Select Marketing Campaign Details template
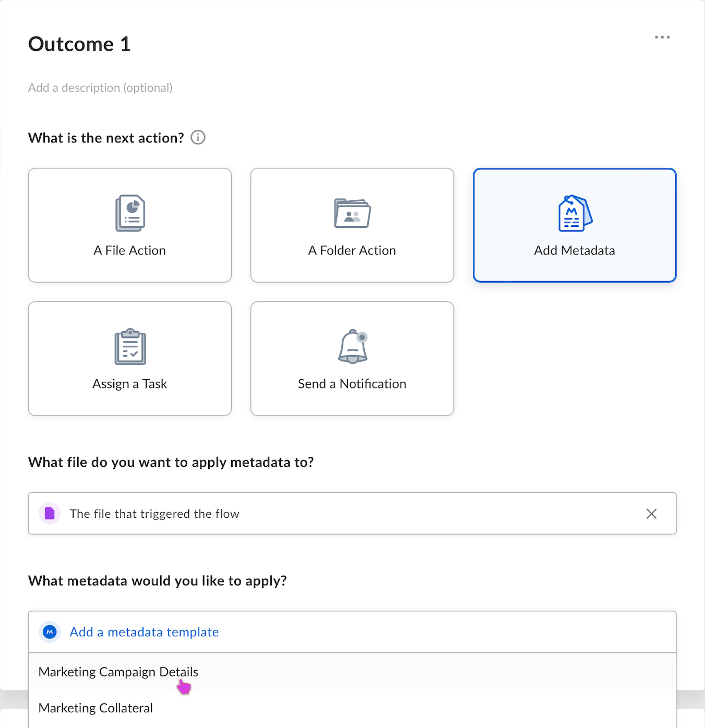Viewport: 705px width, 728px height. (118, 672)
